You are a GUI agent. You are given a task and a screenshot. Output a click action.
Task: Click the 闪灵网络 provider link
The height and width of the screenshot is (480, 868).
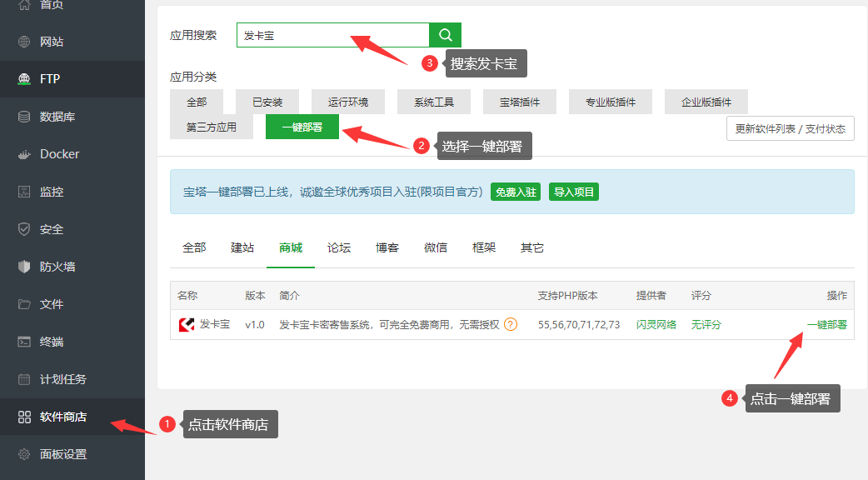coord(656,324)
